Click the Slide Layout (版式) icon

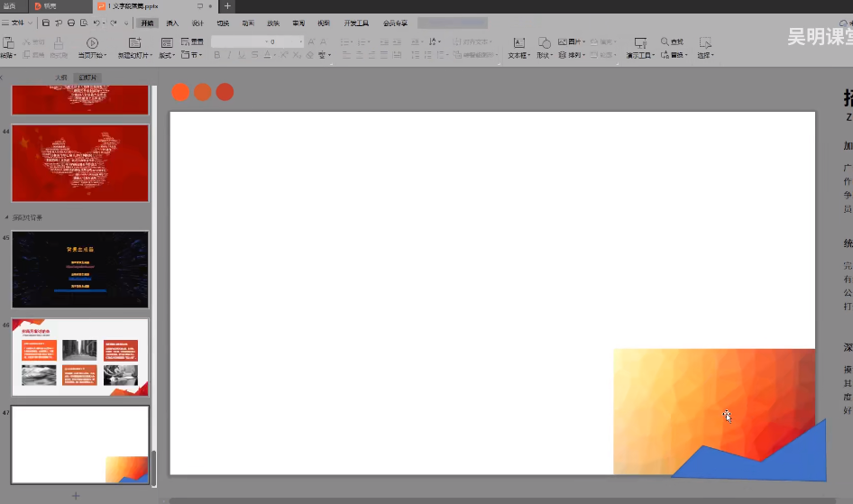coord(167,43)
